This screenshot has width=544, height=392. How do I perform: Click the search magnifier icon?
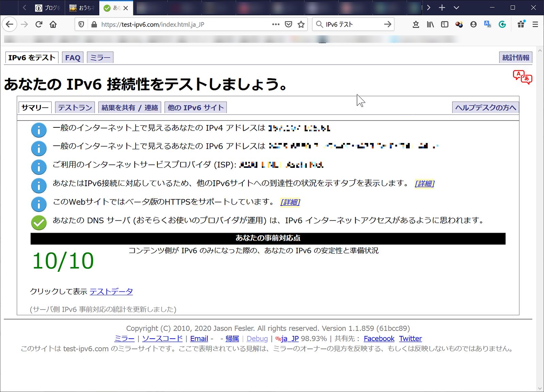319,24
